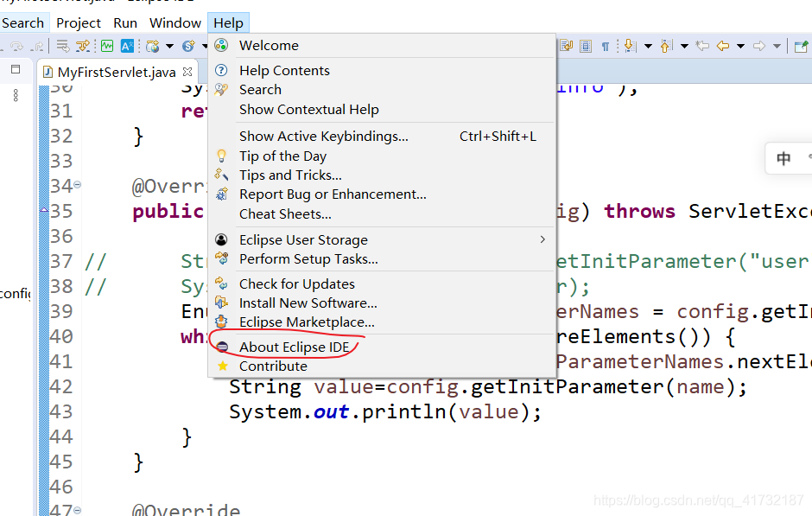Click the lightbulb Tip of the Day icon
The height and width of the screenshot is (516, 812).
coord(222,156)
